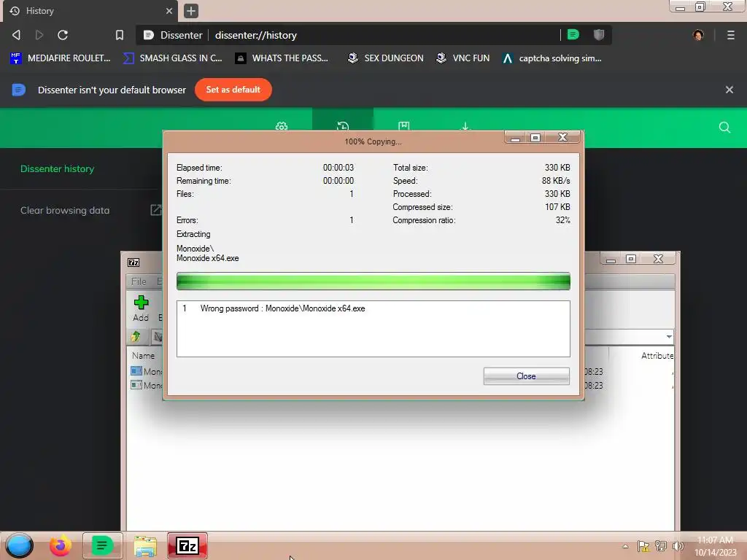Open File menu in 7-Zip window
This screenshot has height=560, width=747.
139,281
